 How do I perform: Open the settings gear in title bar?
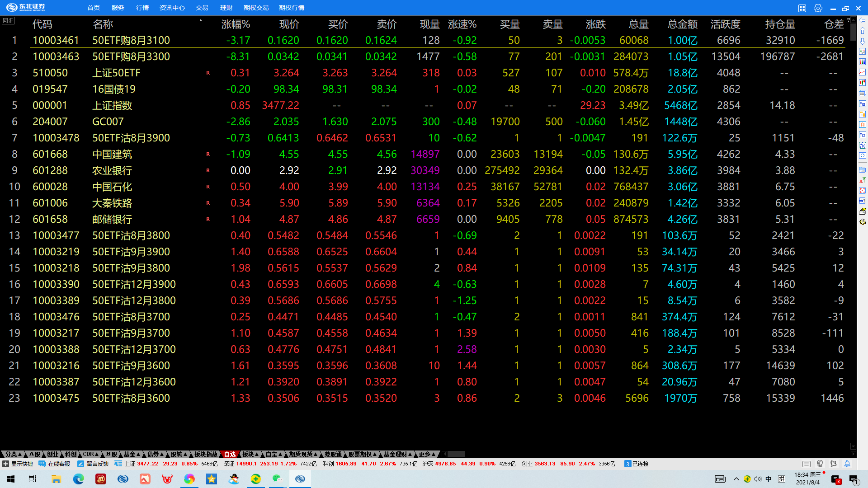(818, 8)
